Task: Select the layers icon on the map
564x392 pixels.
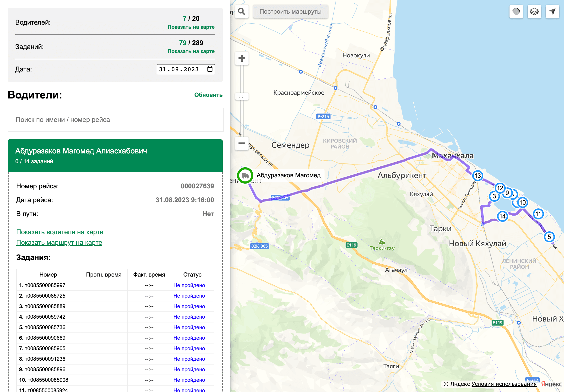Action: click(534, 11)
